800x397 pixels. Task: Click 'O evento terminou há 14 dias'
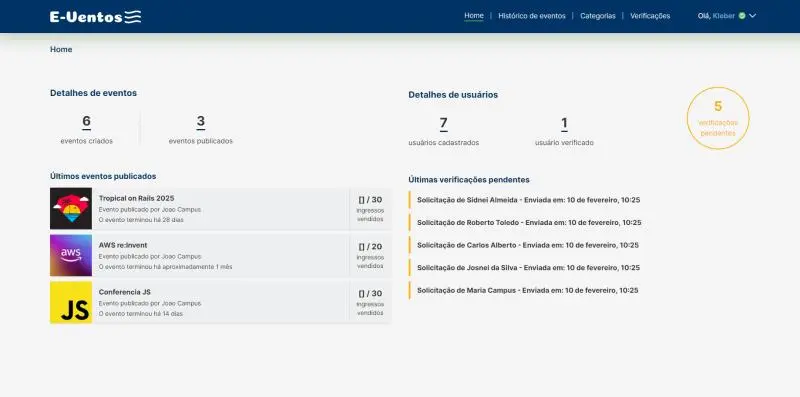(x=140, y=314)
